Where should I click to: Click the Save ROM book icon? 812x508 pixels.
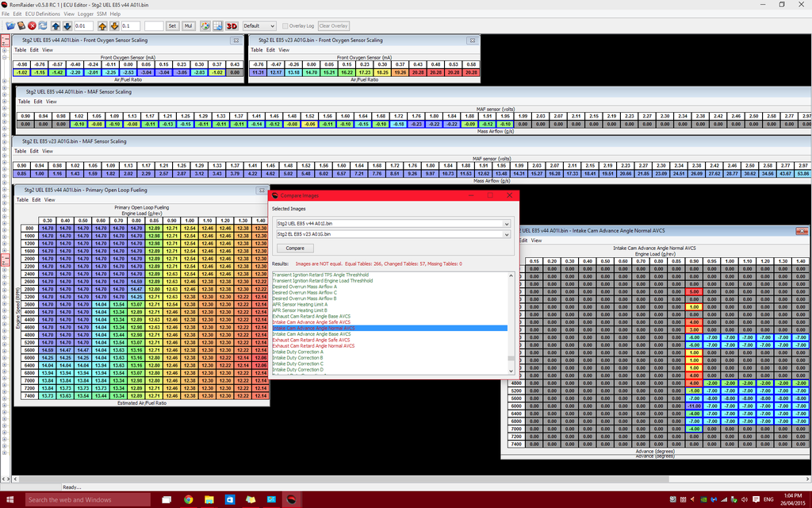pyautogui.click(x=21, y=25)
